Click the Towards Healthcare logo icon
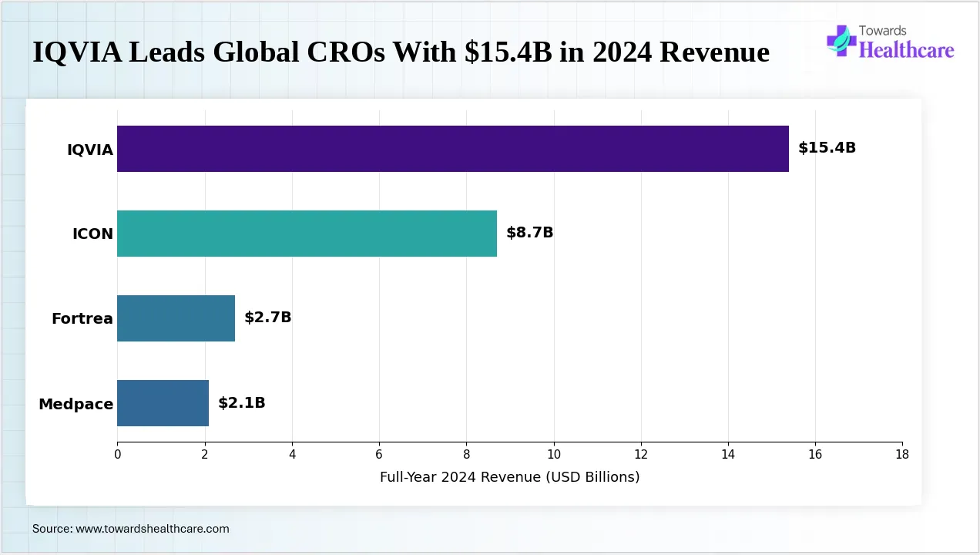Image resolution: width=980 pixels, height=555 pixels. [842, 40]
